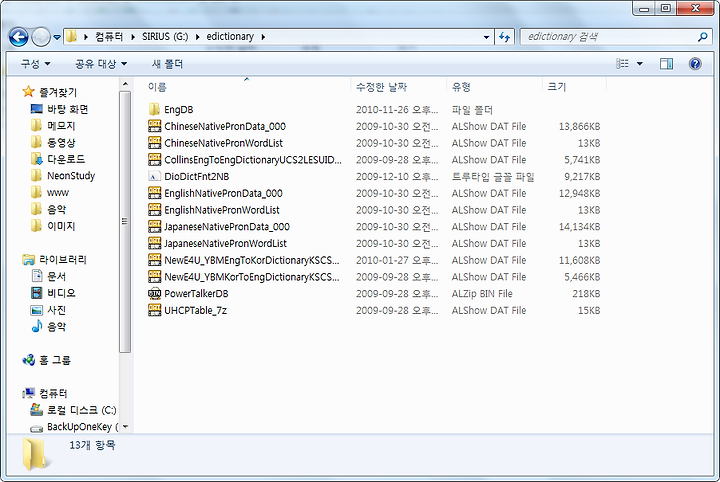Open Help with the question mark icon
The width and height of the screenshot is (720, 482).
point(695,64)
